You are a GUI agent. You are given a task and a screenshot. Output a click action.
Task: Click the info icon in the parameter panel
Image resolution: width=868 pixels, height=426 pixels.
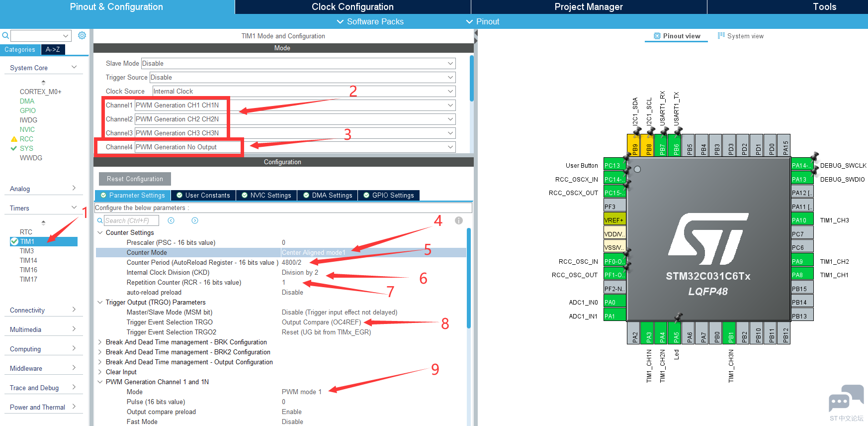(459, 220)
